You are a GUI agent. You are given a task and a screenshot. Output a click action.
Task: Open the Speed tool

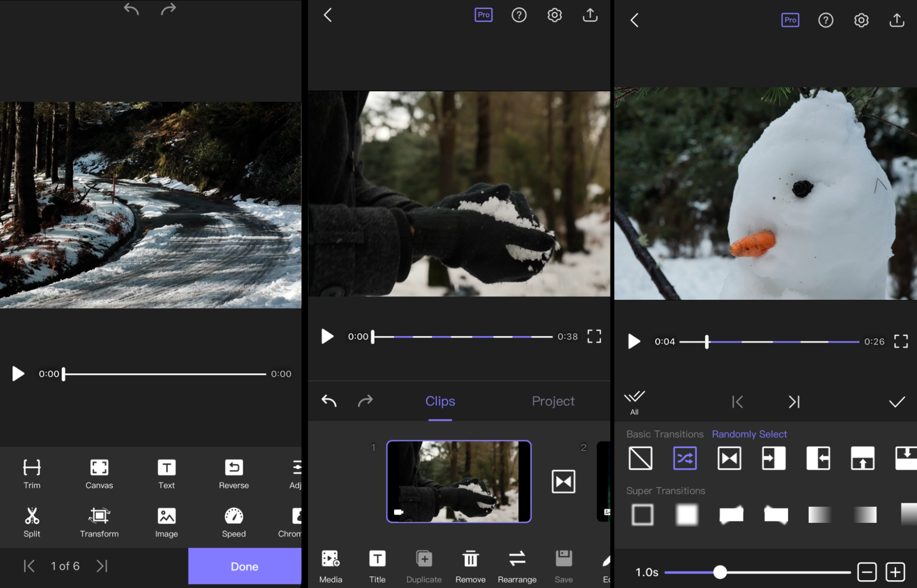point(233,521)
